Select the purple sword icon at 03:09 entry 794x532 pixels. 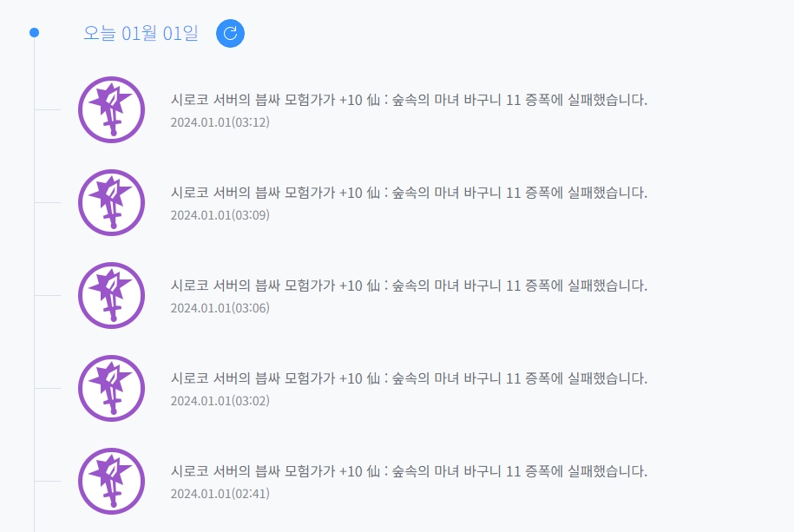coord(111,202)
